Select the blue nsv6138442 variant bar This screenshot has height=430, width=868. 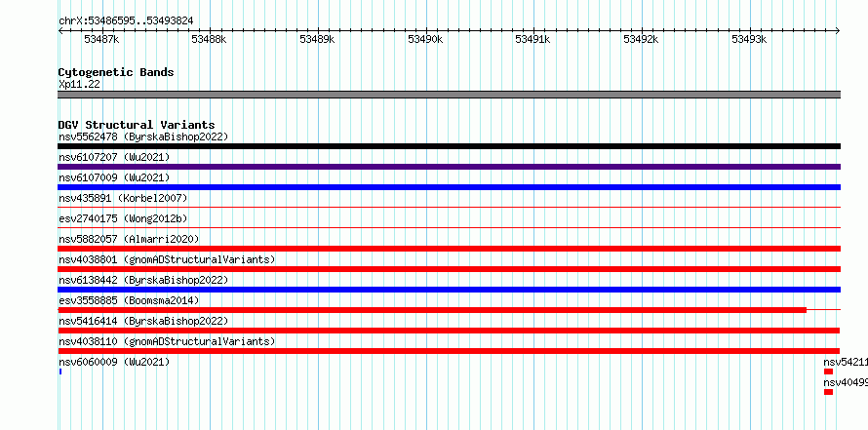tap(449, 290)
